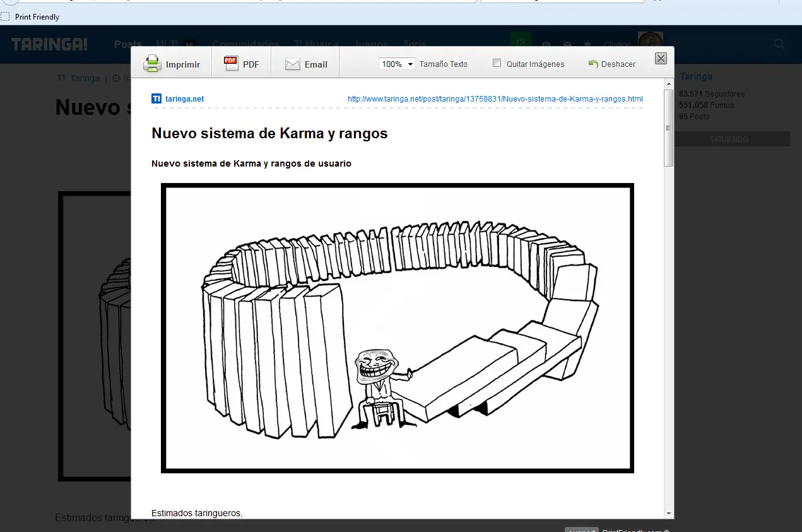Viewport: 802px width, 532px height.
Task: Close the Print Friendly preview overlay
Action: (x=661, y=58)
